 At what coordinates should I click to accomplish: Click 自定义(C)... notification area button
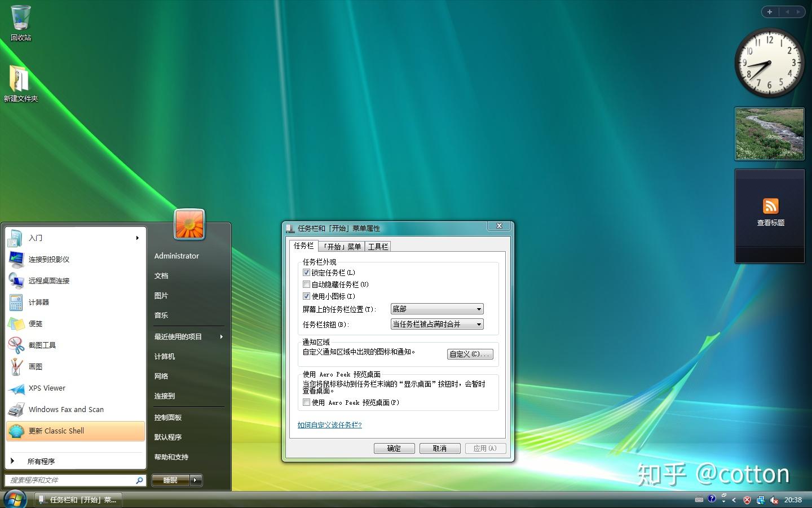tap(470, 354)
